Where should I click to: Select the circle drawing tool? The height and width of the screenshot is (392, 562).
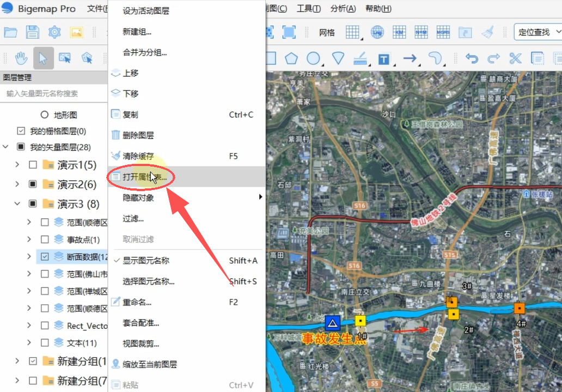(313, 58)
